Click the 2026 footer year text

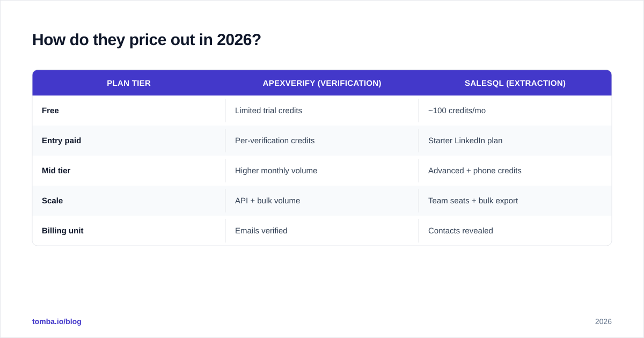pos(603,321)
